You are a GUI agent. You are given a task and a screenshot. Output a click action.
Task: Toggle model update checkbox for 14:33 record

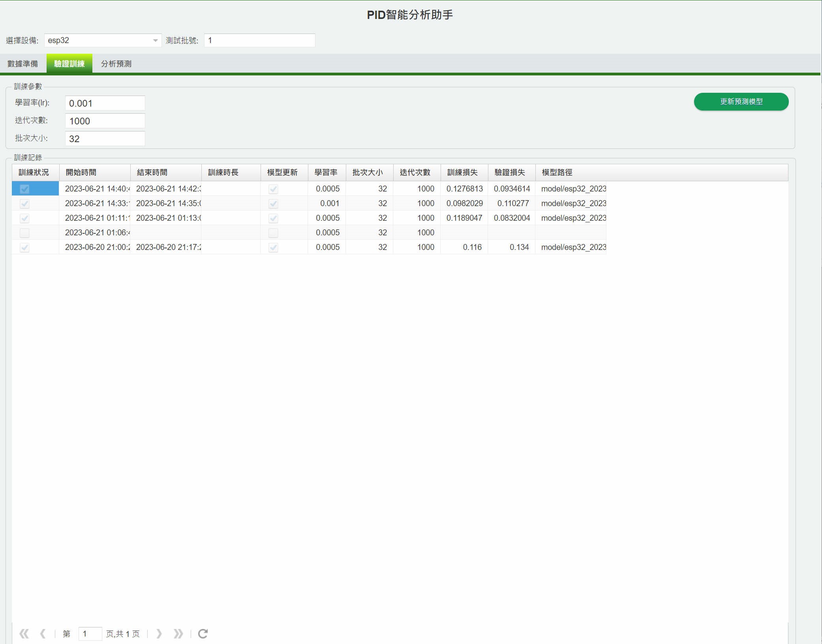click(273, 204)
